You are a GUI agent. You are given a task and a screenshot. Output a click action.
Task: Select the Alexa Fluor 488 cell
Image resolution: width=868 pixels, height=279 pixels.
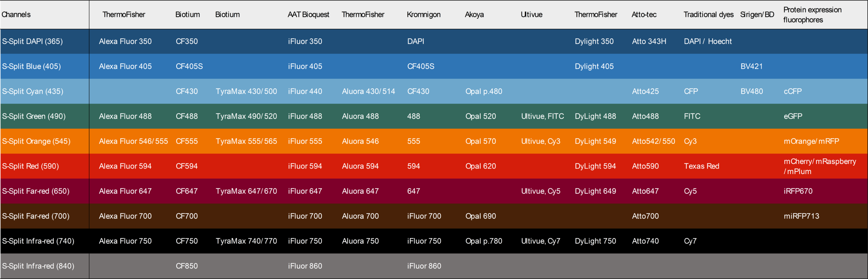tap(125, 116)
